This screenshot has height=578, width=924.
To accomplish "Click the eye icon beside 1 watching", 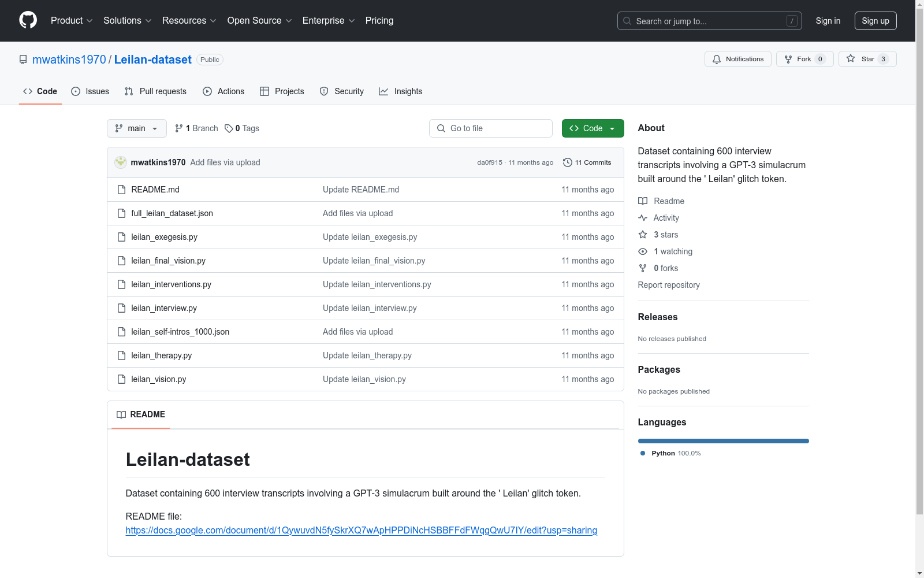I will [x=643, y=251].
